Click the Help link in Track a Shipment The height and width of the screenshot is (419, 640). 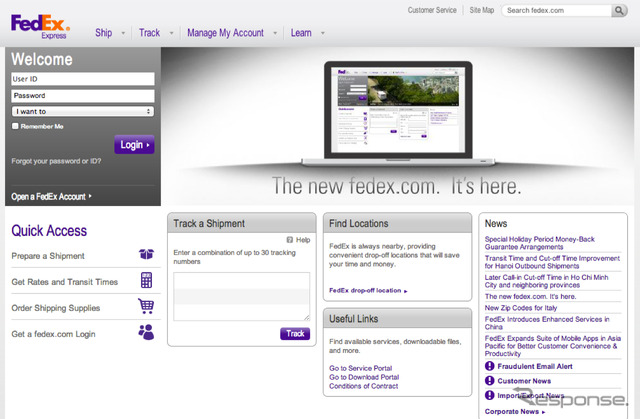(303, 240)
